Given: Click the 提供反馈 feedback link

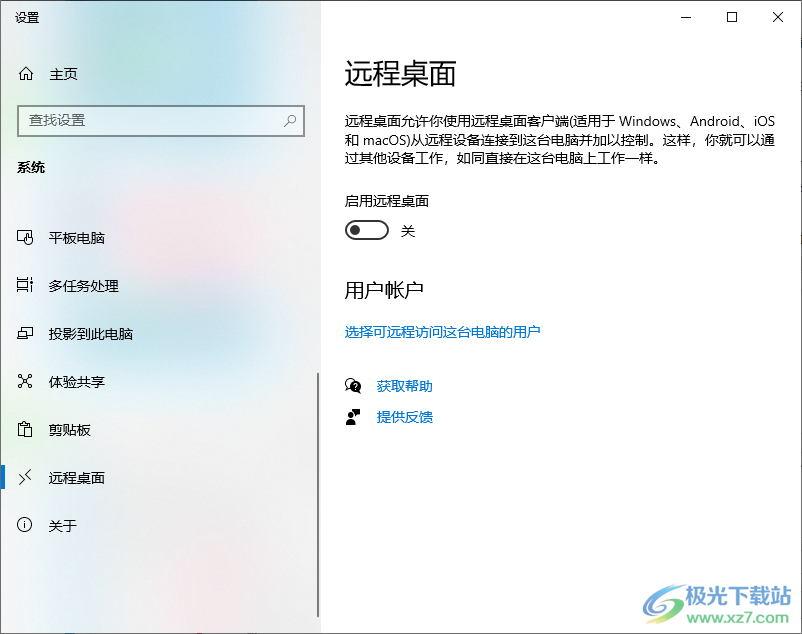Looking at the screenshot, I should tap(404, 417).
